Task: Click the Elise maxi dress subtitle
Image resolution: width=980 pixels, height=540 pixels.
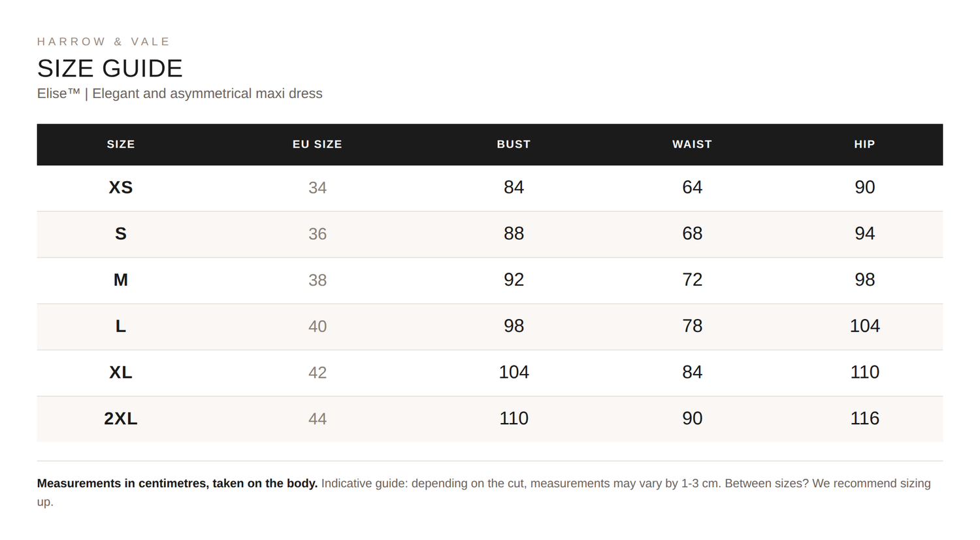Action: point(180,93)
